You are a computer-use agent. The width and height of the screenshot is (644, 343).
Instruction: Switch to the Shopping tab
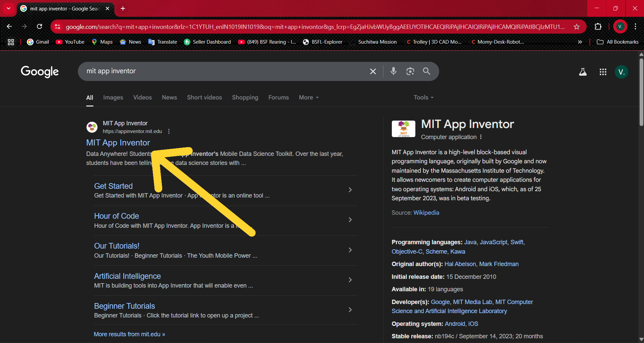tap(245, 97)
